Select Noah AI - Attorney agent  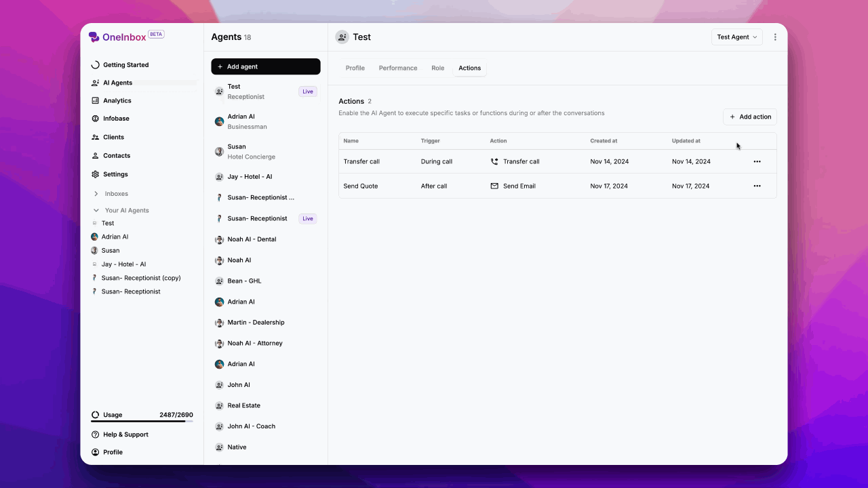tap(266, 344)
